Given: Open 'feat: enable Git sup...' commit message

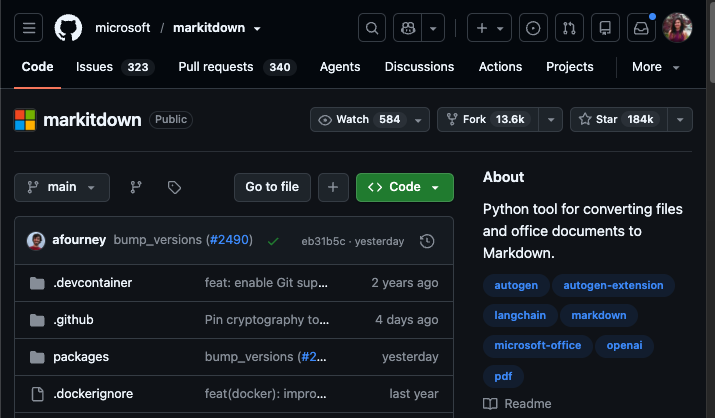Looking at the screenshot, I should [266, 283].
